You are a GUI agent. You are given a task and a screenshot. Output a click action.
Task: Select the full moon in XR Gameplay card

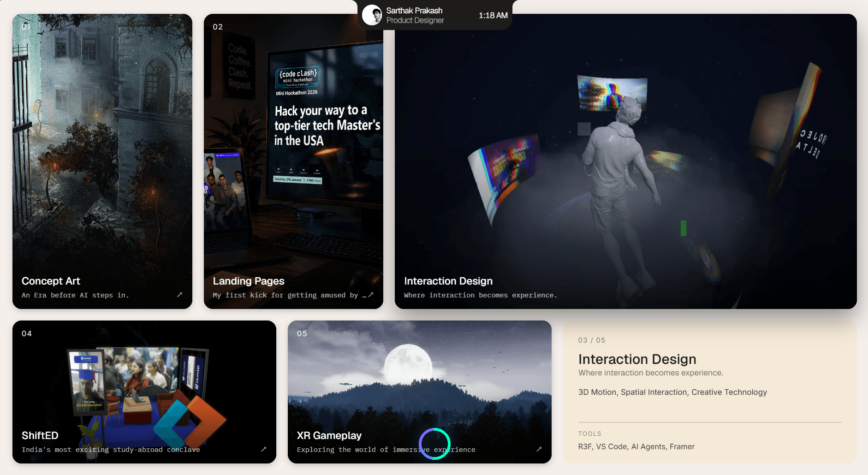tap(408, 364)
